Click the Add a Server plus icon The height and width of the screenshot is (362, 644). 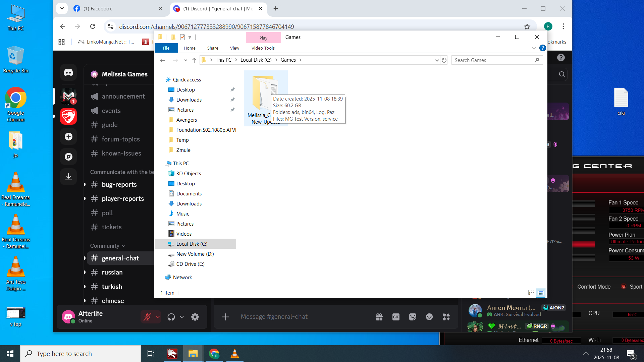pyautogui.click(x=68, y=137)
